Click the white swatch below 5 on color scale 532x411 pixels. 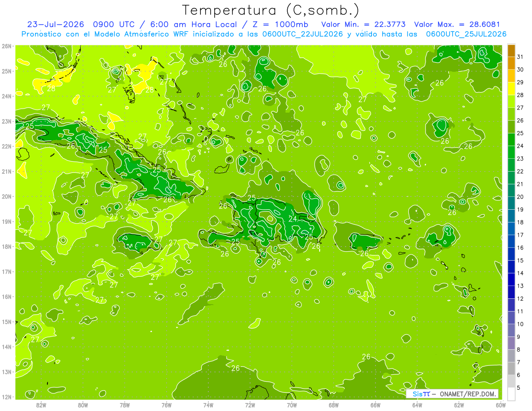tap(511, 394)
